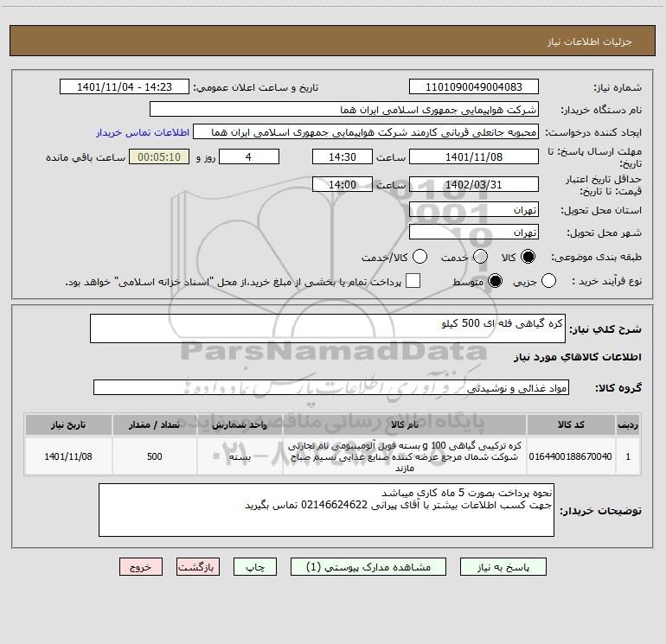Click the validity time 14:00 field
666x644 pixels.
click(343, 185)
